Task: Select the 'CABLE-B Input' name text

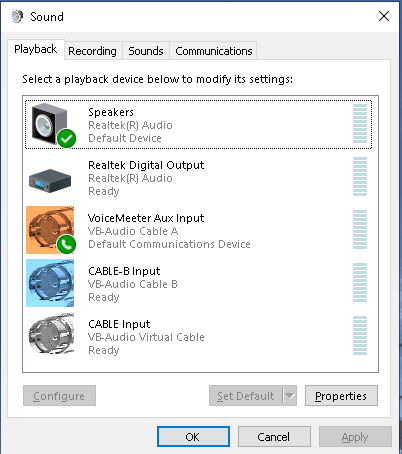Action: (x=124, y=271)
